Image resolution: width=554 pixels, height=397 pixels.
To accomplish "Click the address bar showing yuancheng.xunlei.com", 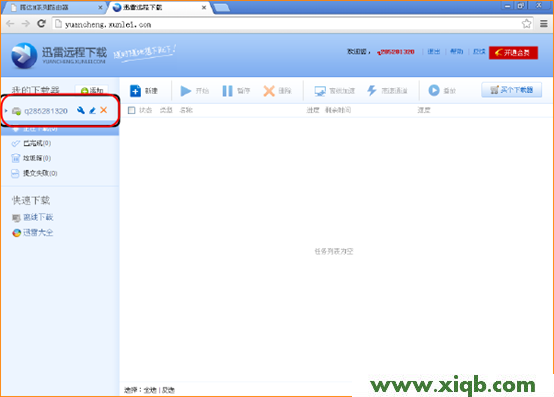I will [286, 24].
